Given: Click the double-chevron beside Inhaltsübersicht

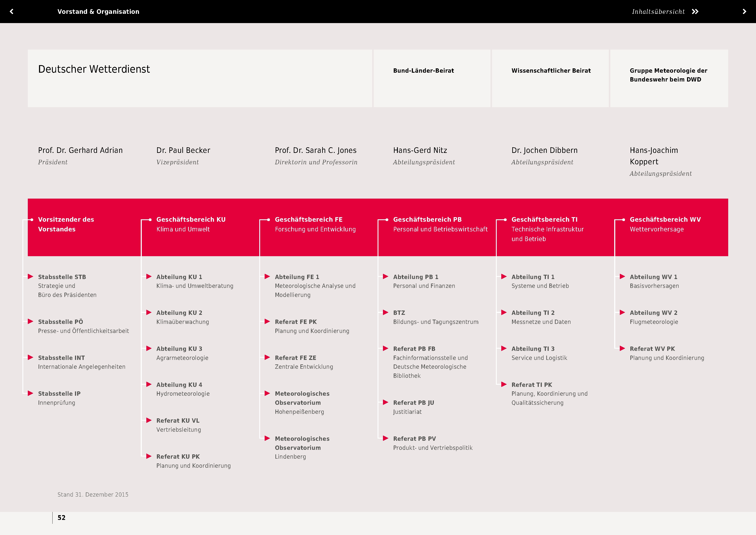Looking at the screenshot, I should click(695, 11).
